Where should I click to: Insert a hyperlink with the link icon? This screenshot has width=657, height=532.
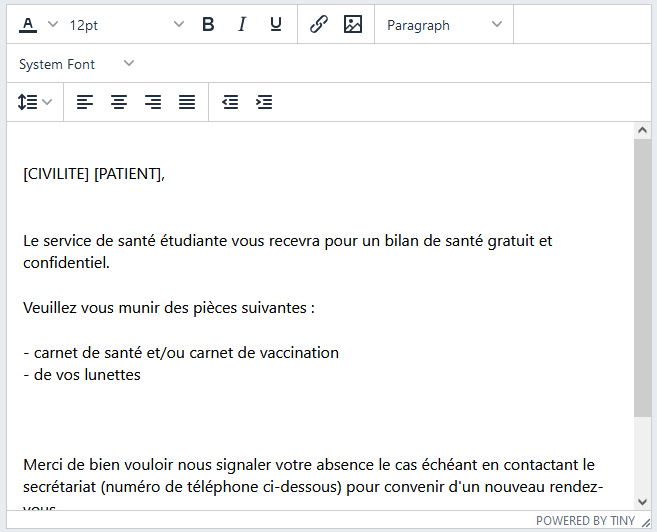pos(319,25)
